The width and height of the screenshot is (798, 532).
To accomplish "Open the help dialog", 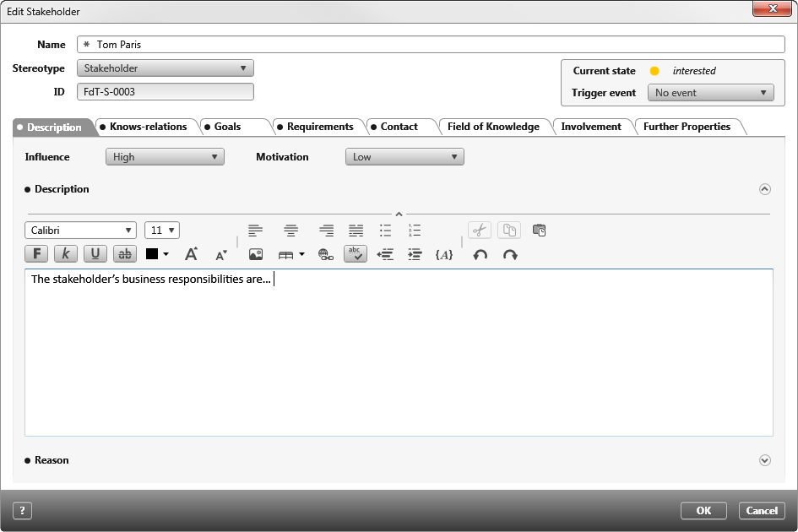I will tap(21, 510).
